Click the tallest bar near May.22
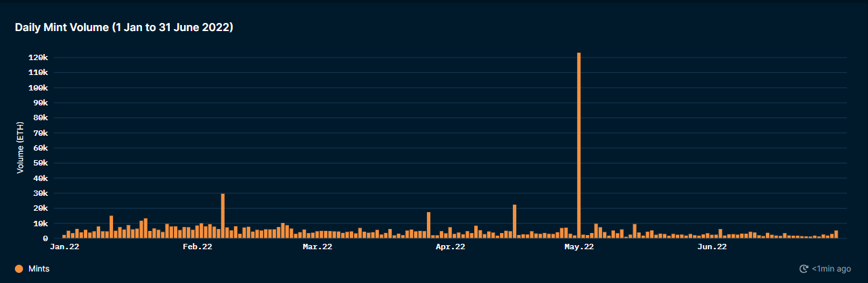This screenshot has width=868, height=283. pos(579,145)
